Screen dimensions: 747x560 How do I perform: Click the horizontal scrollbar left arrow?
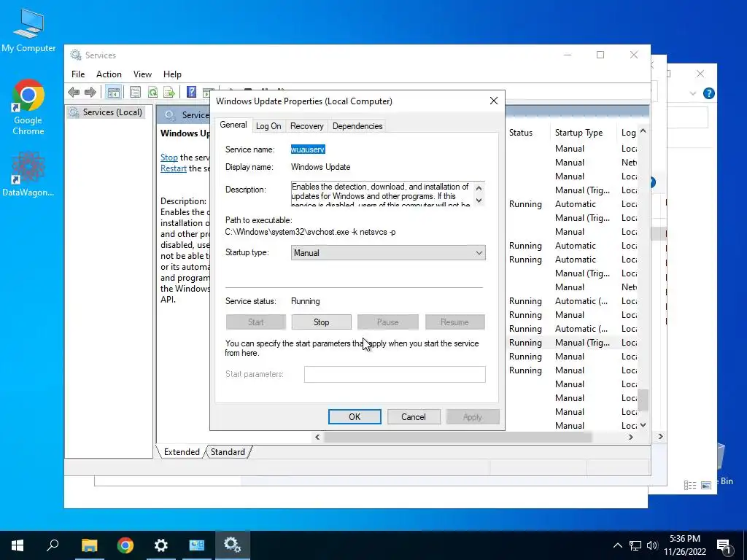[x=317, y=437]
